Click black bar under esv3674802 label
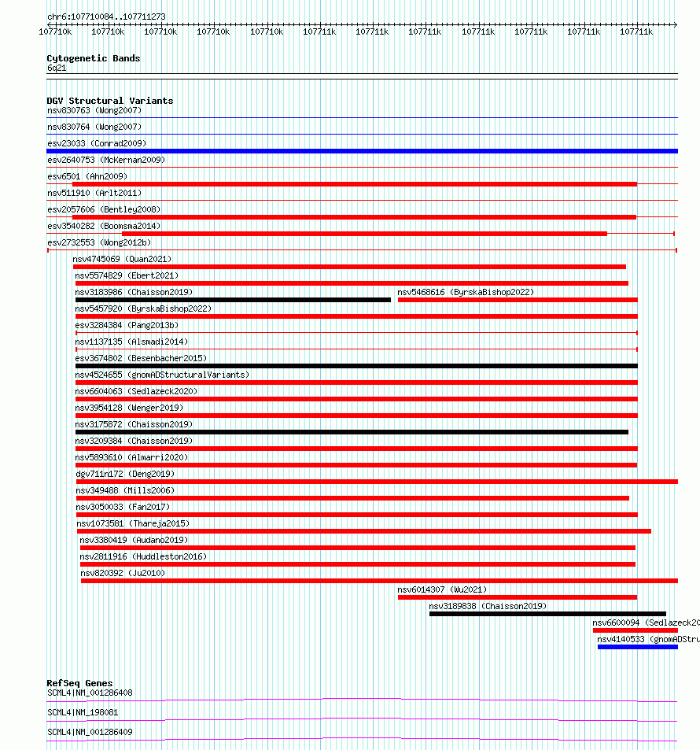This screenshot has width=700, height=750. [356, 366]
